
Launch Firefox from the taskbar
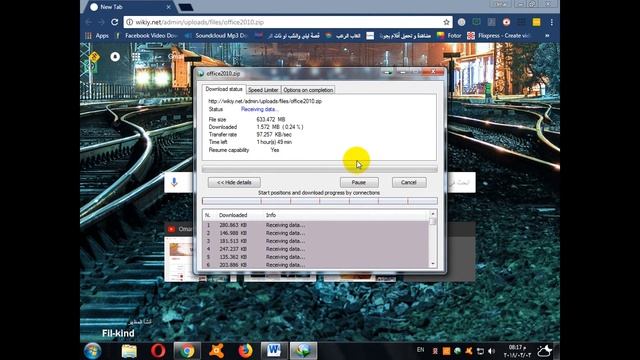point(245,351)
